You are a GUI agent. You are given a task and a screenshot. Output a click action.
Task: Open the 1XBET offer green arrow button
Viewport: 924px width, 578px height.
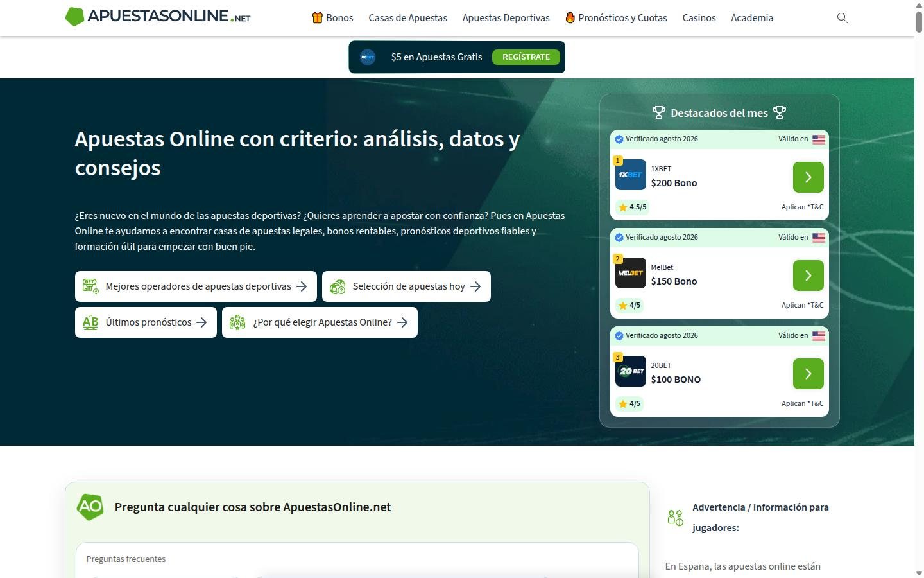point(809,177)
